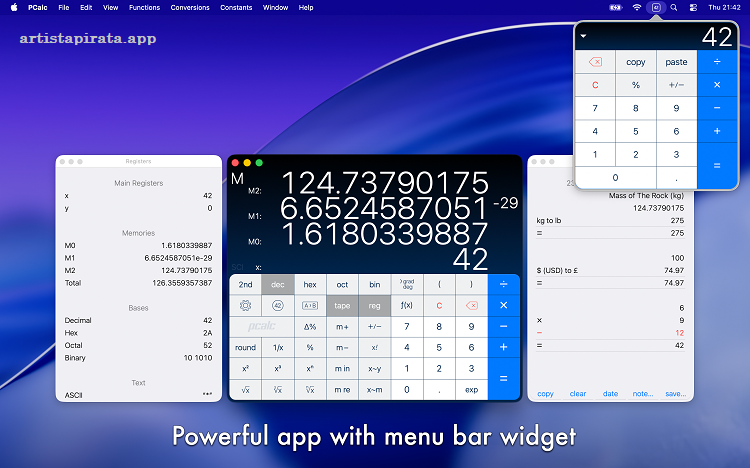
Task: Switch to dec number base
Action: [277, 284]
